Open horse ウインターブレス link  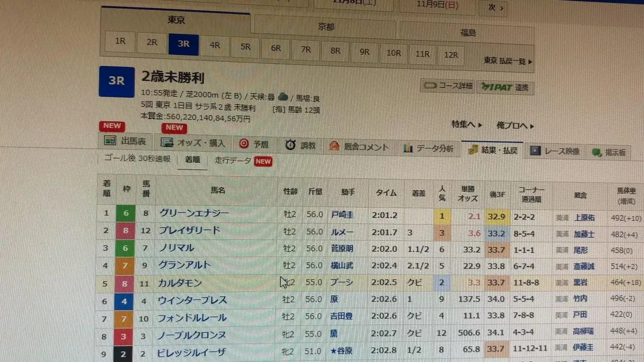pyautogui.click(x=193, y=300)
